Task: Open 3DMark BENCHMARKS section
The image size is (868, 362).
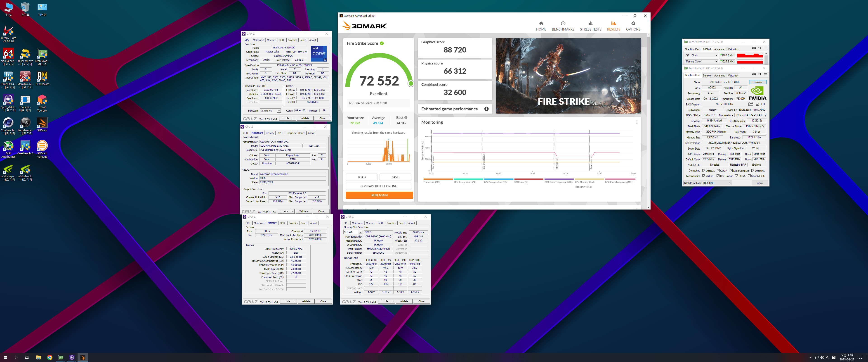Action: click(563, 26)
